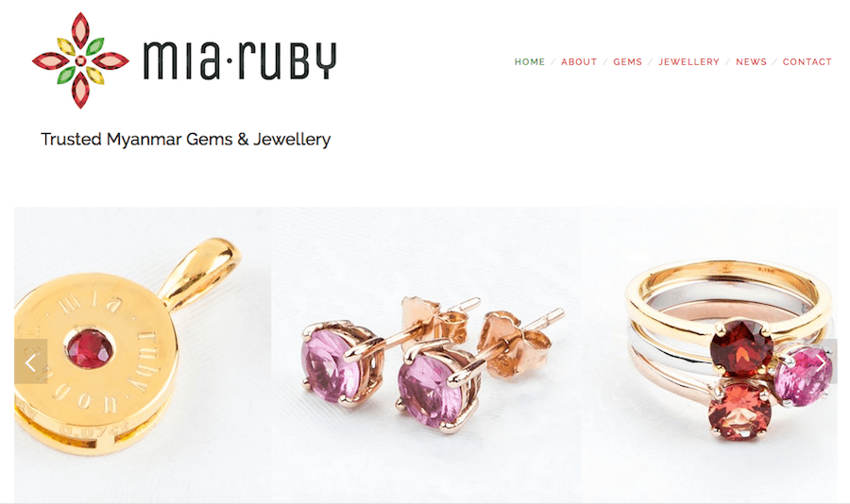Click the mia·ruby wordmark text

tap(240, 60)
